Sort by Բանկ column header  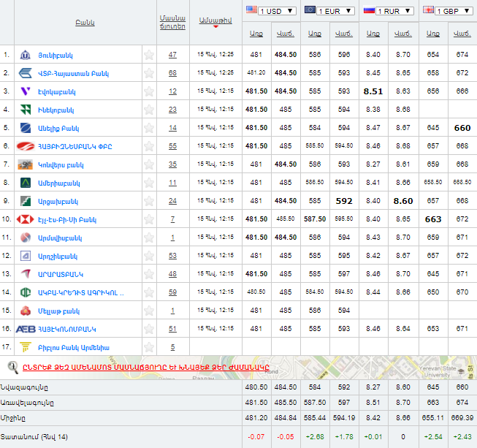(x=85, y=23)
